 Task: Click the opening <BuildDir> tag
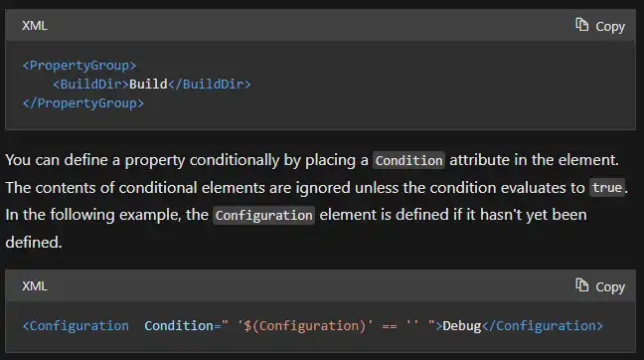click(90, 85)
